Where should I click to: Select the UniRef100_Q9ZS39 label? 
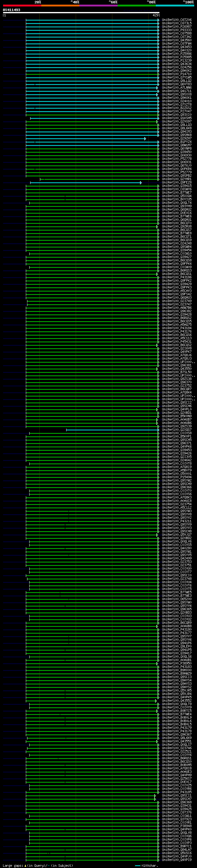click(177, 426)
